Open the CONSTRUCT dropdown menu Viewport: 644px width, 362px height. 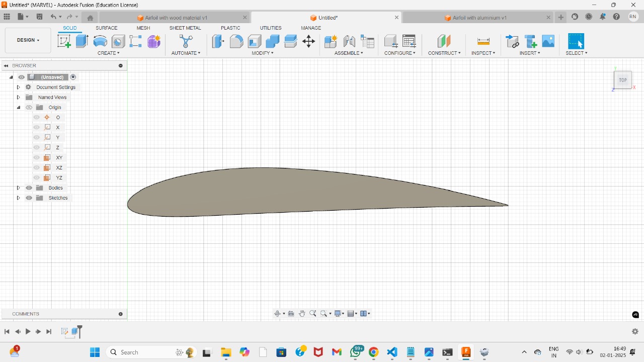click(x=444, y=53)
